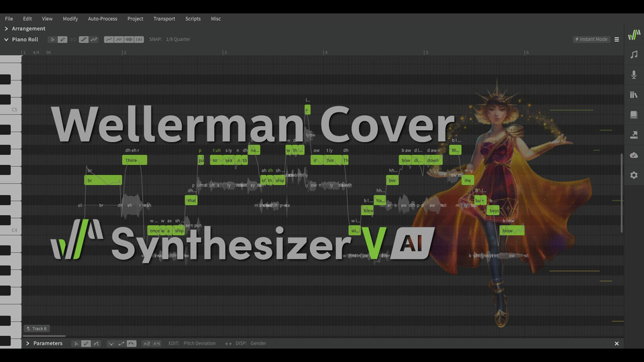Image resolution: width=644 pixels, height=362 pixels.
Task: Toggle smooth pitch curve view button
Action: 109,40
